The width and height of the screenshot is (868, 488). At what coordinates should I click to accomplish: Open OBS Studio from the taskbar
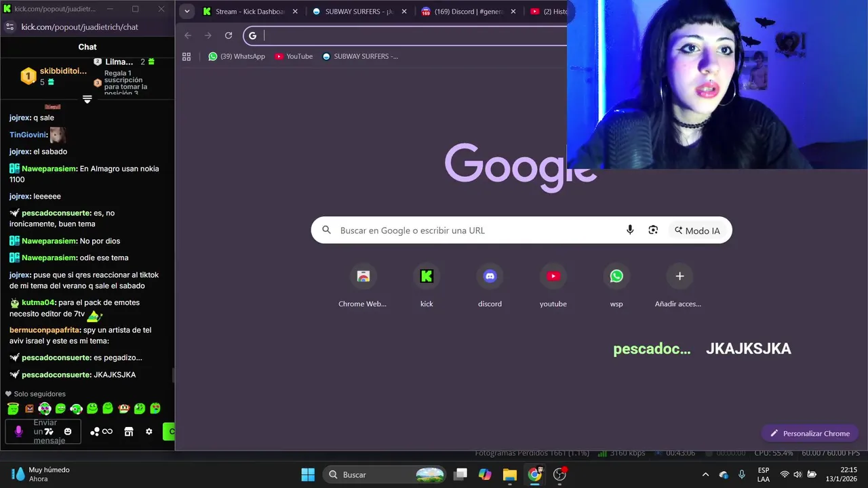(x=560, y=474)
